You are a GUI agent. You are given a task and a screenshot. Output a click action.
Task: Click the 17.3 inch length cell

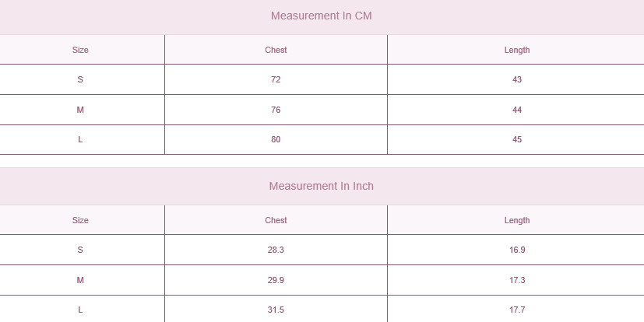[517, 280]
